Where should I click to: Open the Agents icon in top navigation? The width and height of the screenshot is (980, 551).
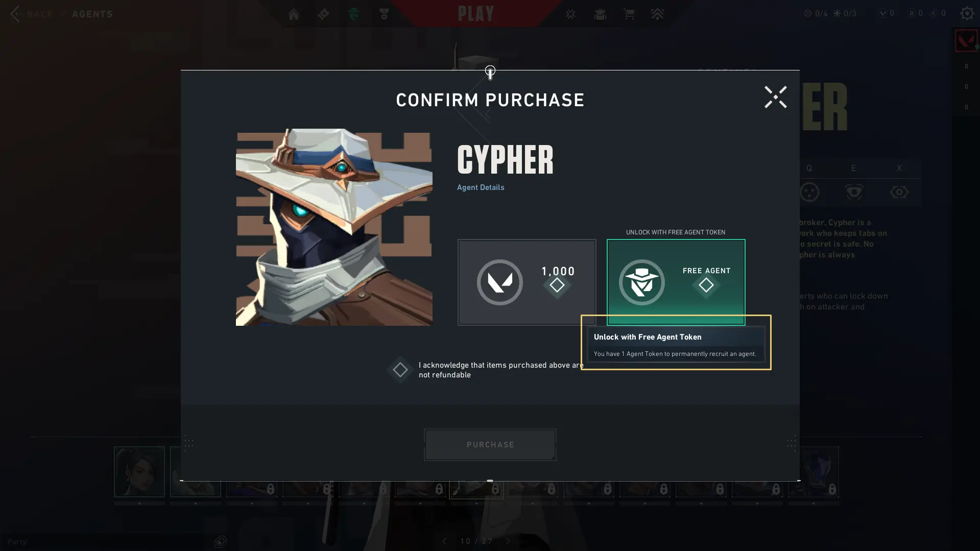354,14
